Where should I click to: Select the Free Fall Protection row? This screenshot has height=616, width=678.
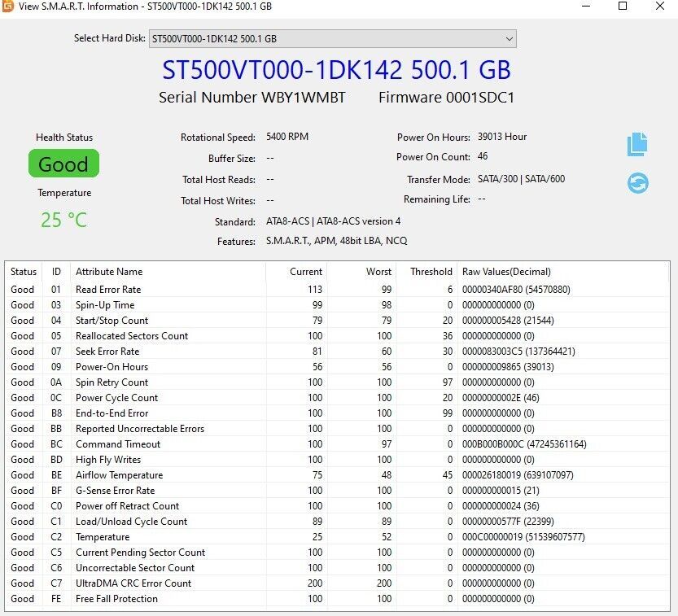337,599
